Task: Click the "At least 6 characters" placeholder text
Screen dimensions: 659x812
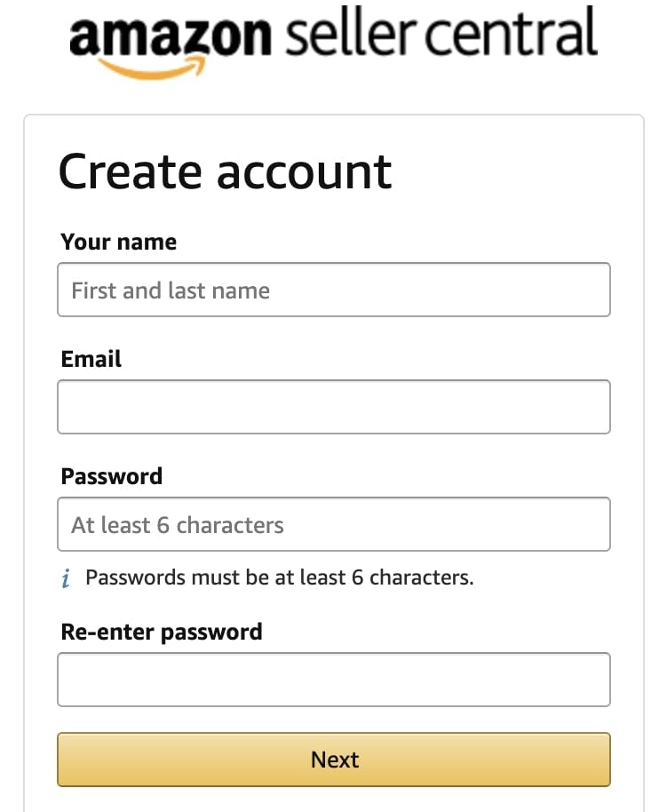Action: [x=178, y=525]
